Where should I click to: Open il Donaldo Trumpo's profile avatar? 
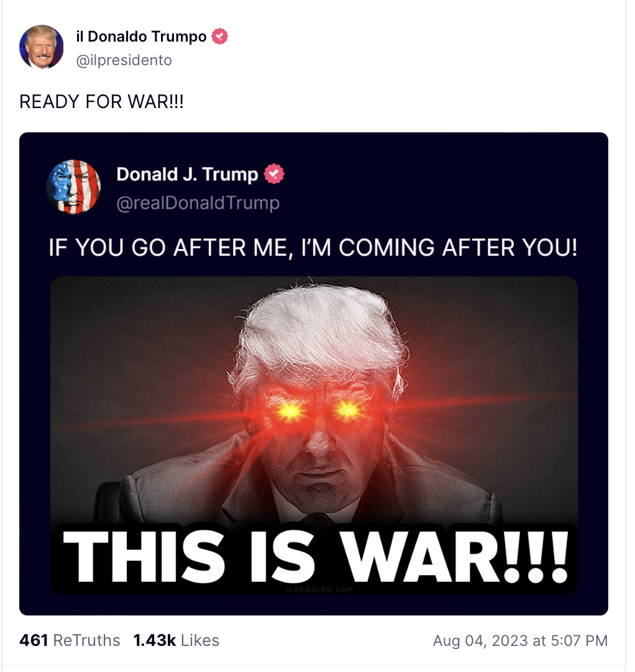click(x=42, y=47)
